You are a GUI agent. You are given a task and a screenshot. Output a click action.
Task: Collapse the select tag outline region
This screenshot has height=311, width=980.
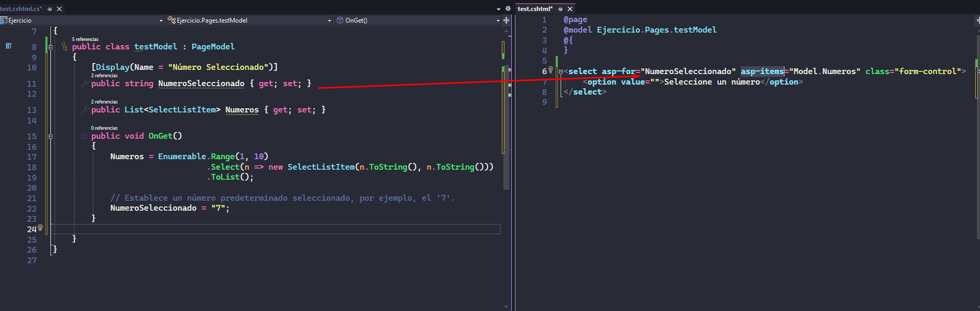point(561,72)
